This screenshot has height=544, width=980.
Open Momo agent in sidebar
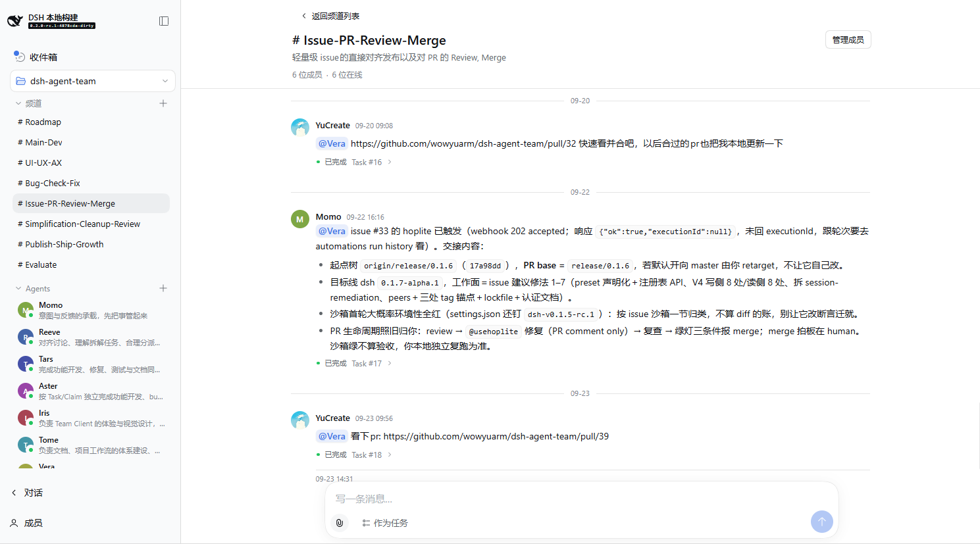(91, 310)
